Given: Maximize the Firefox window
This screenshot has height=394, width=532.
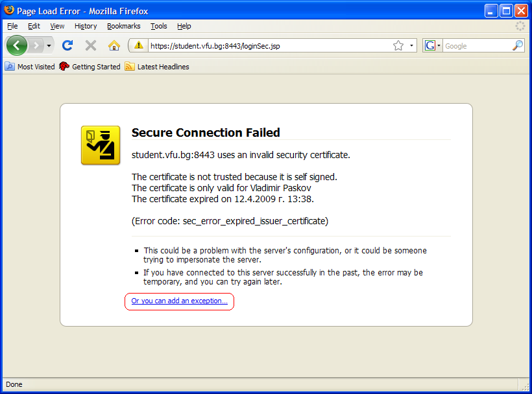Looking at the screenshot, I should (506, 11).
